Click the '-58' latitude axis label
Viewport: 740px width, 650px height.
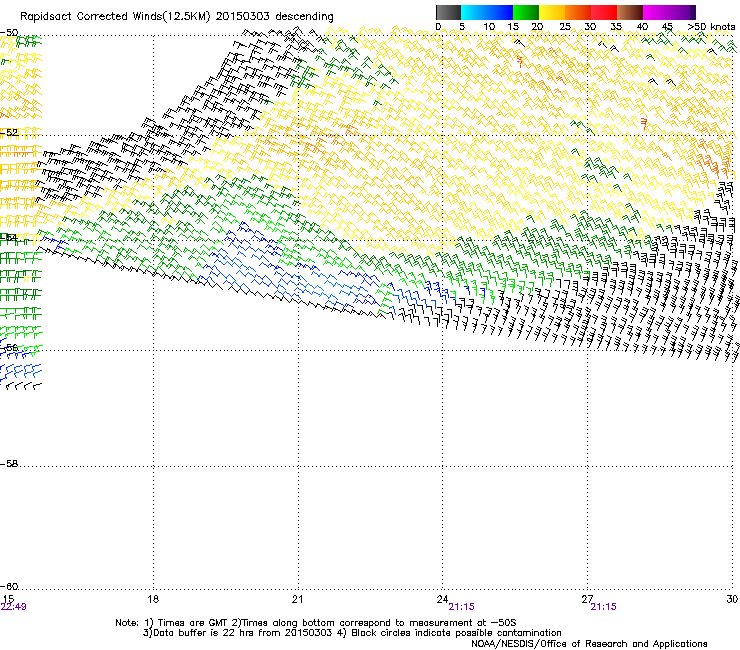tap(9, 464)
